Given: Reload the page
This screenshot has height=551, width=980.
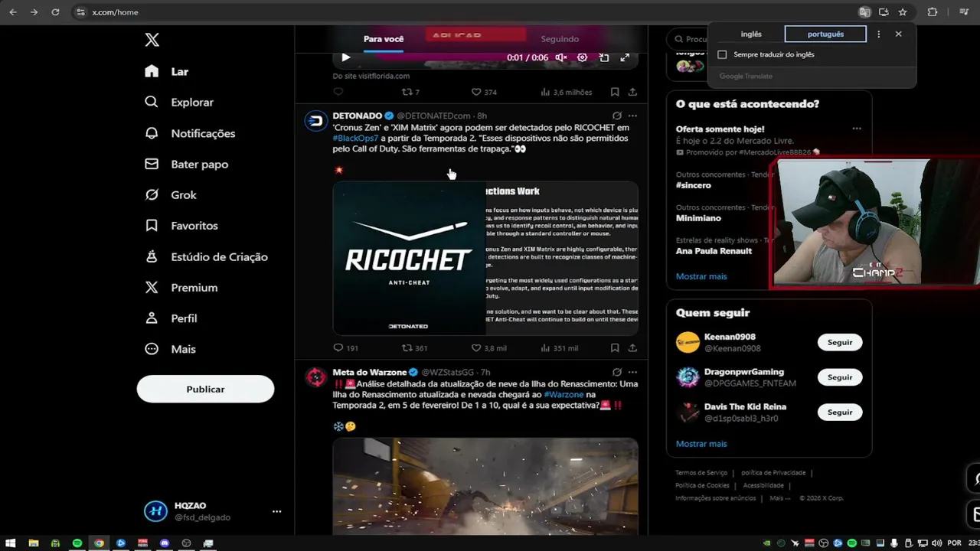Looking at the screenshot, I should tap(55, 12).
